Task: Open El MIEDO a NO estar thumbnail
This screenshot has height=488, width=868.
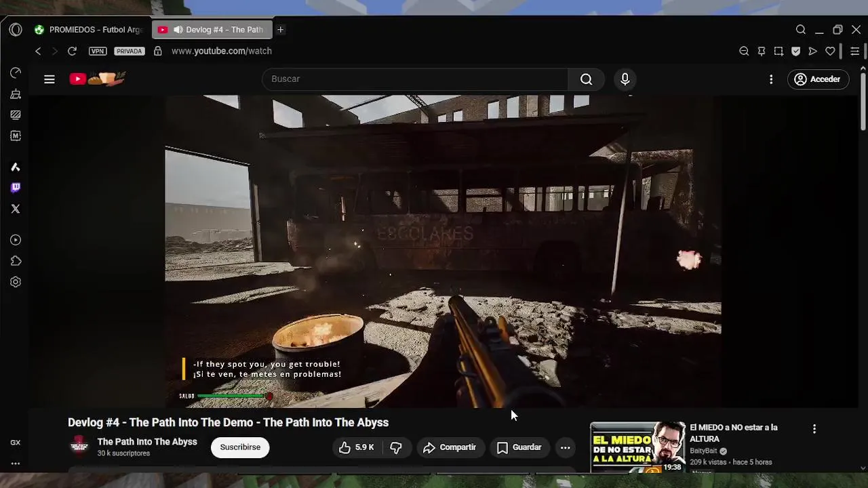Action: (x=637, y=447)
